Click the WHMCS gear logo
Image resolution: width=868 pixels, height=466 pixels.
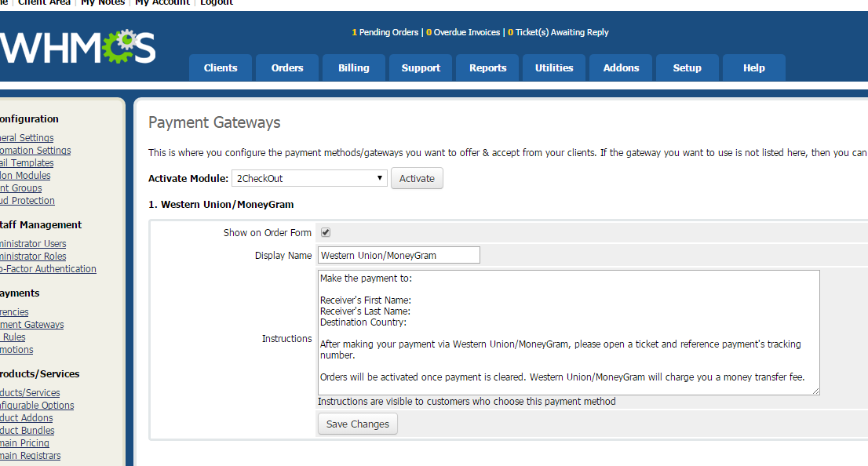coord(77,49)
